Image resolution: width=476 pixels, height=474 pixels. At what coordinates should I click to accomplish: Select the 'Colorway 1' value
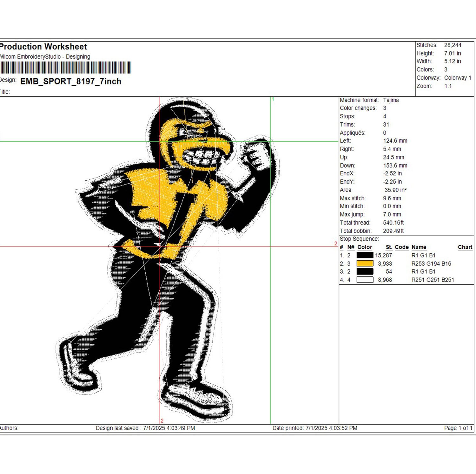point(458,78)
